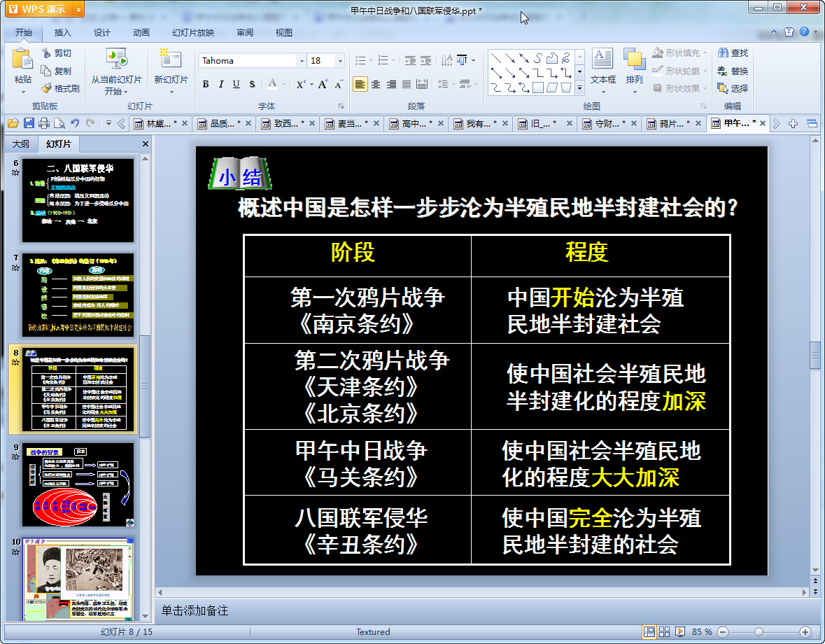The image size is (825, 644).
Task: Click the zoom out minus icon
Action: point(723,632)
